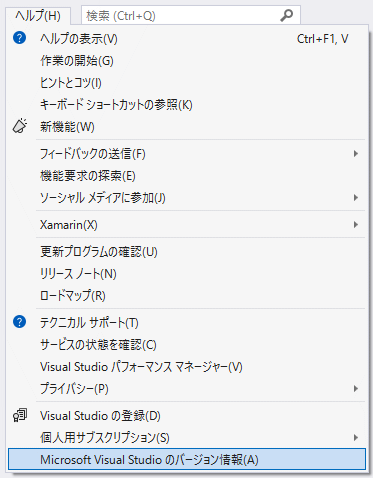Expand ソーシャル メディアに参加(J) submenu arrow
The height and width of the screenshot is (478, 373).
(356, 198)
